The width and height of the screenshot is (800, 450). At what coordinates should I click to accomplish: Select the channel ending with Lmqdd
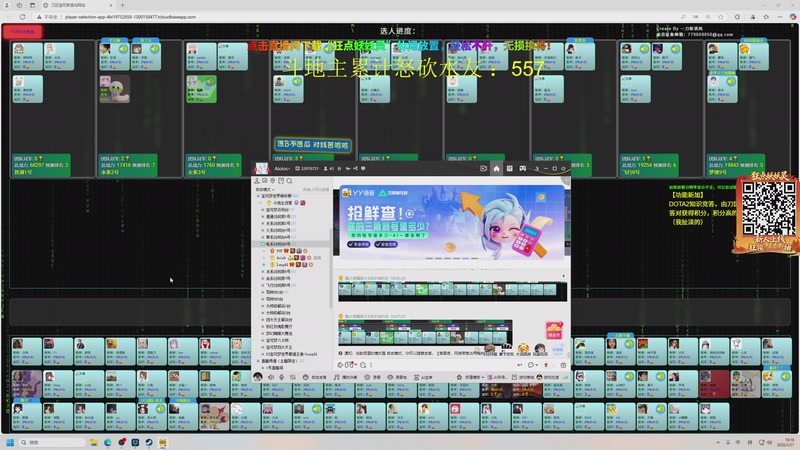point(291,354)
